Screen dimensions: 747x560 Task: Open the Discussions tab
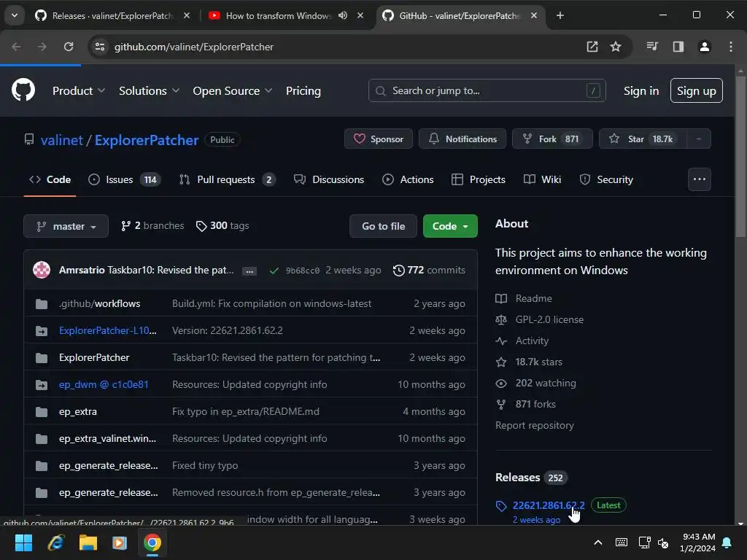(329, 179)
